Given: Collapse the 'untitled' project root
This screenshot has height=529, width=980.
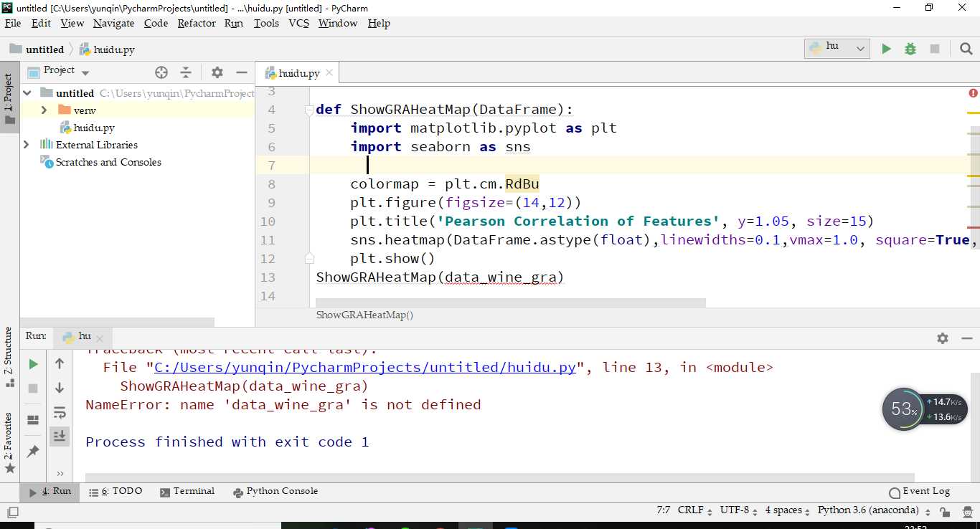Looking at the screenshot, I should 27,93.
